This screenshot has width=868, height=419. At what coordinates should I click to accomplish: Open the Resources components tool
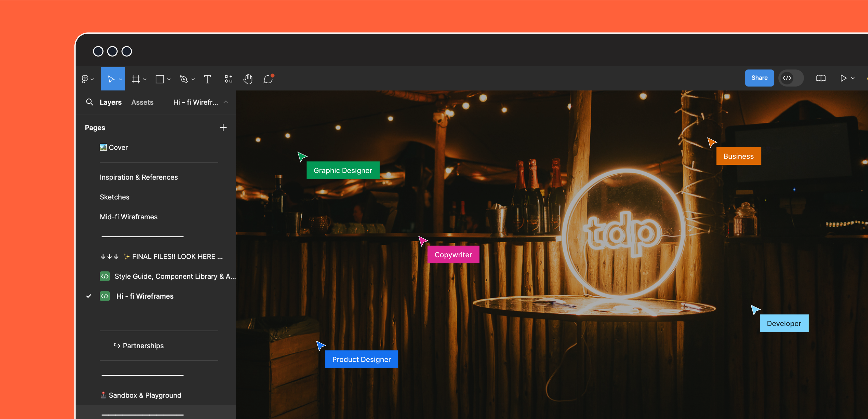coord(229,79)
